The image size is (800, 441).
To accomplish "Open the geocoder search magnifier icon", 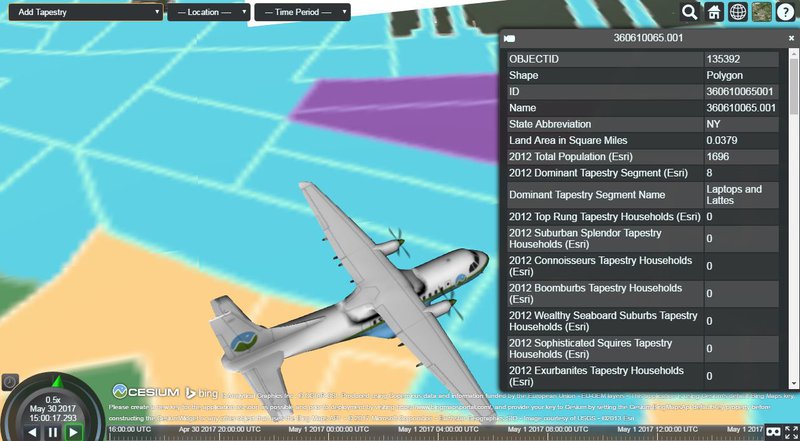I will pos(690,12).
